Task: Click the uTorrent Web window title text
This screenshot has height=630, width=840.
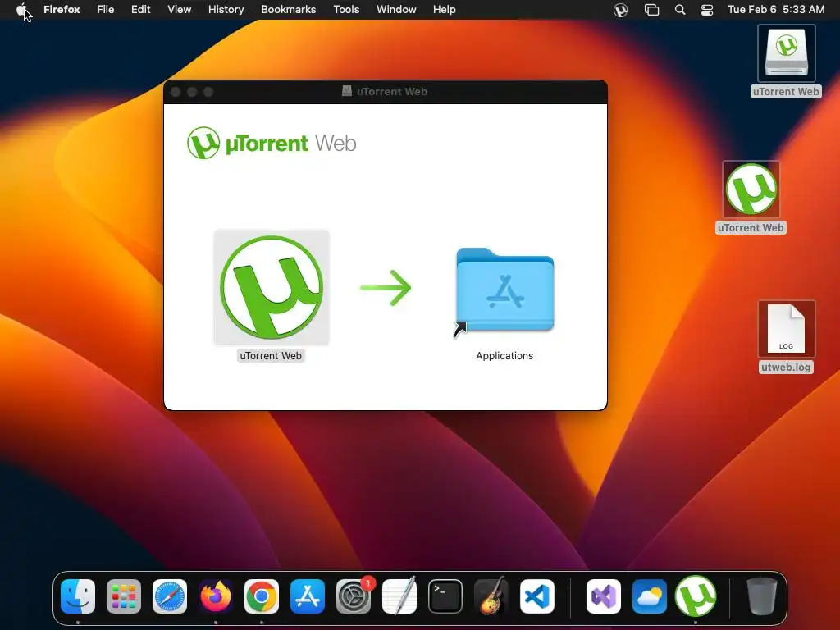Action: pos(391,92)
